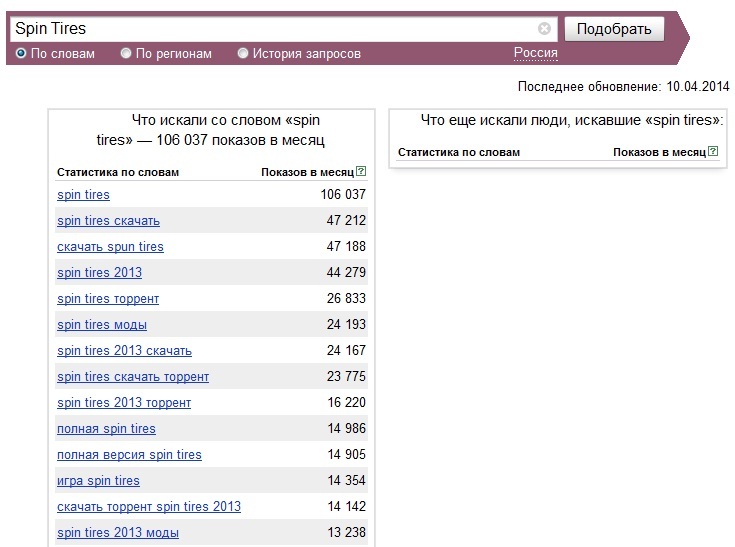Click the 47 188 impressions value
This screenshot has width=735, height=547.
(x=346, y=246)
